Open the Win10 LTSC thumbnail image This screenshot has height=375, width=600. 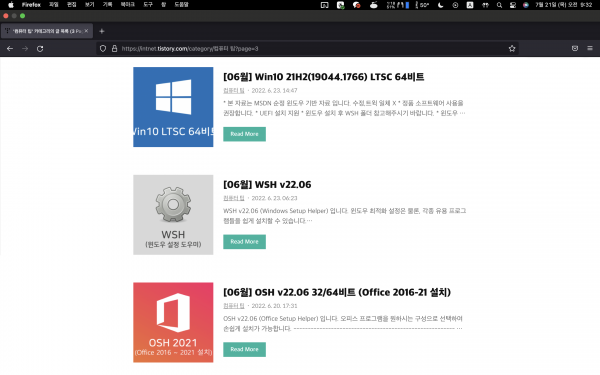click(x=173, y=107)
